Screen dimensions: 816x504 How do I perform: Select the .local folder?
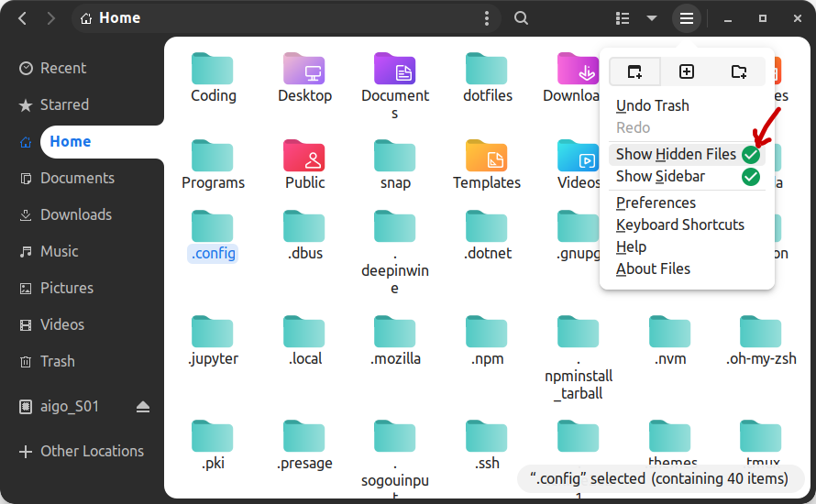[303, 332]
